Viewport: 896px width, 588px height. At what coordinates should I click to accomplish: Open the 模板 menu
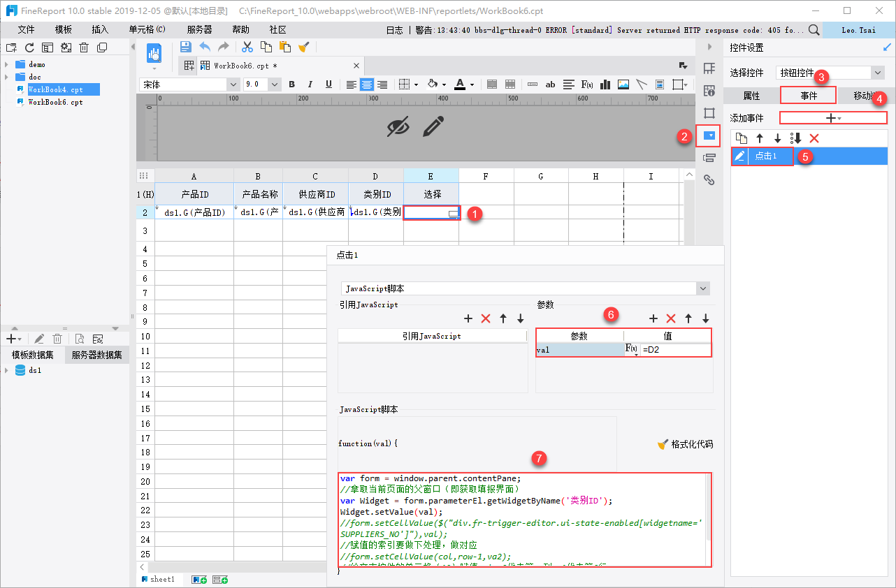64,30
